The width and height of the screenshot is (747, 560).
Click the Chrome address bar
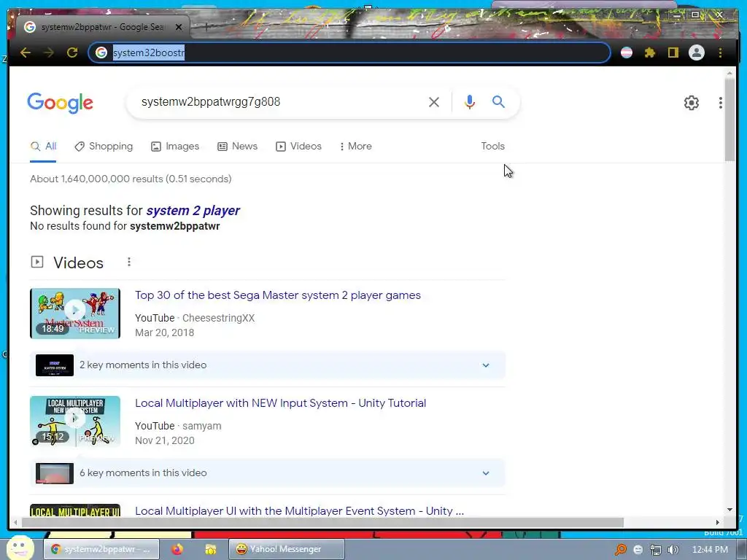pos(349,52)
